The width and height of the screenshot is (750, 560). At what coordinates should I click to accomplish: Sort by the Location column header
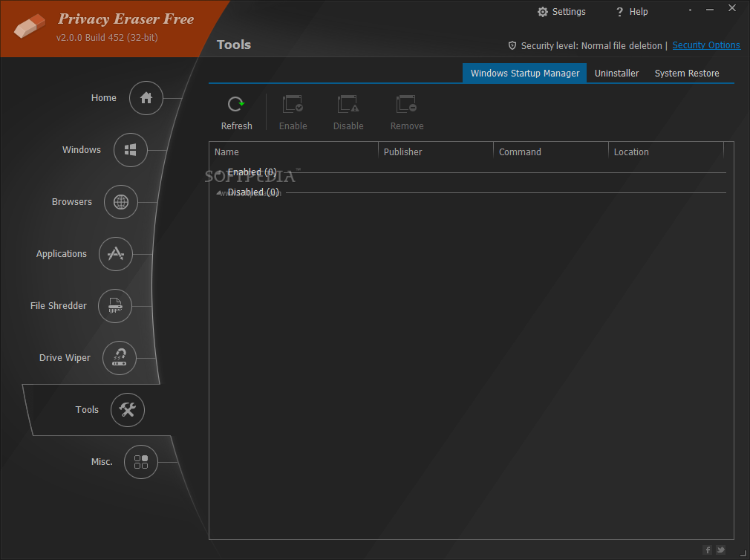click(666, 152)
